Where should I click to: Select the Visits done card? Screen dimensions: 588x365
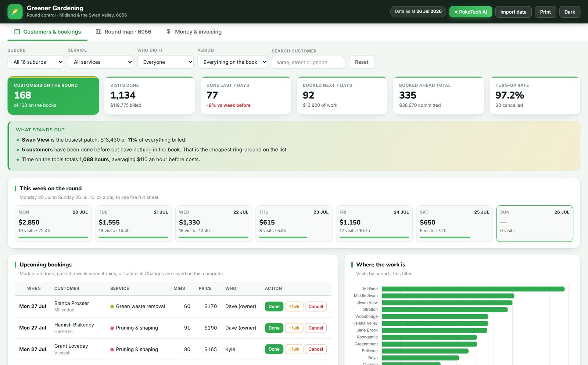(x=150, y=96)
